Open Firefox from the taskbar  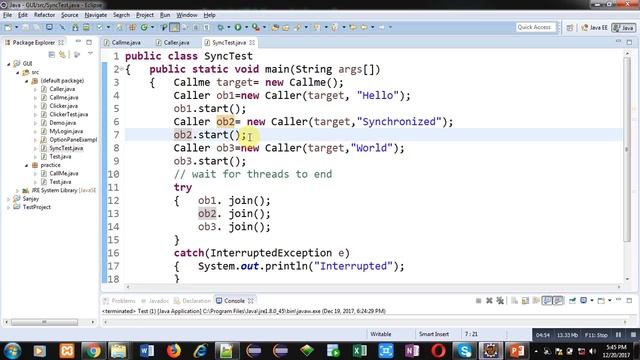click(173, 351)
